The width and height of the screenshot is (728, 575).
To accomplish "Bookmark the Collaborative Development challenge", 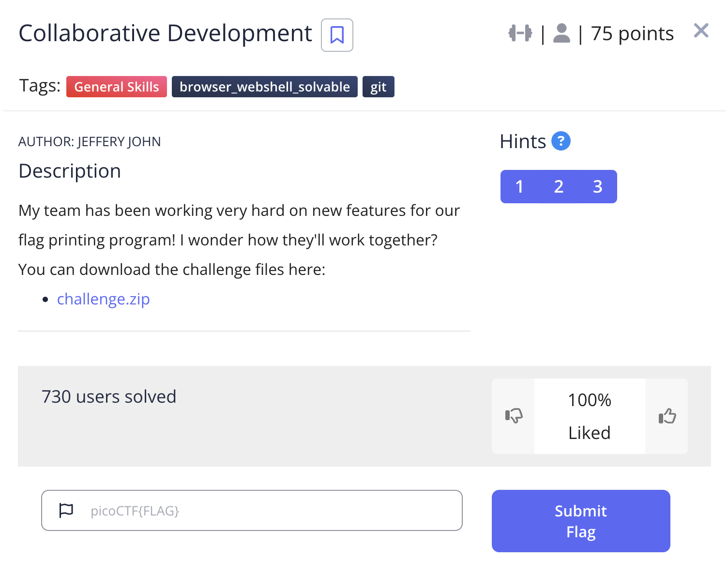I will point(337,35).
